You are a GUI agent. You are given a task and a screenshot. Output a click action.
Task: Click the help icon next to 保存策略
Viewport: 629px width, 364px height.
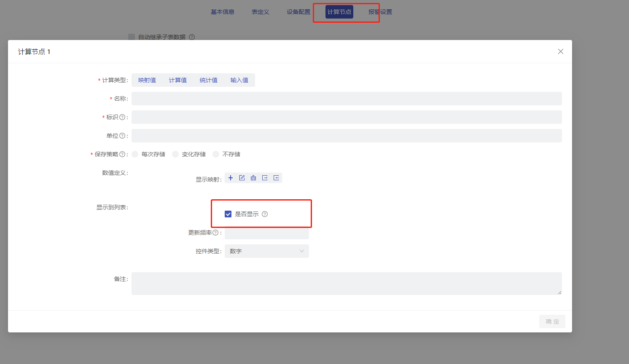coord(122,154)
